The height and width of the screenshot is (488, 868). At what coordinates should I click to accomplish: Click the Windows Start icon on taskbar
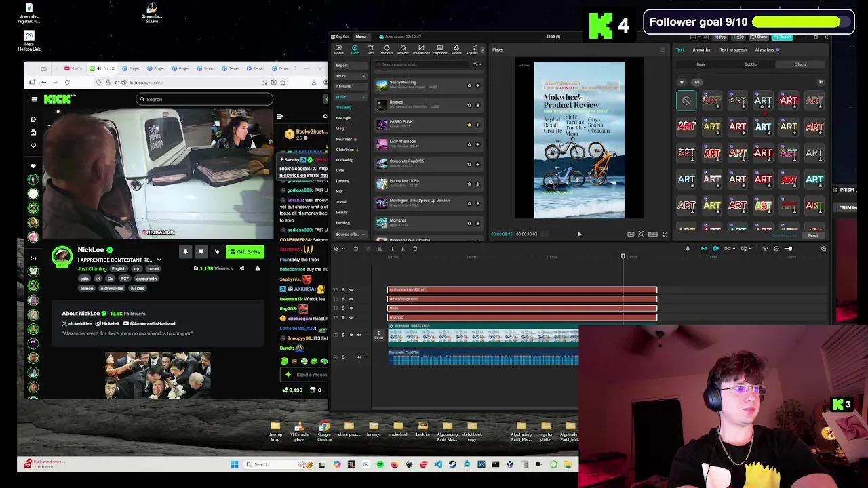(x=235, y=464)
